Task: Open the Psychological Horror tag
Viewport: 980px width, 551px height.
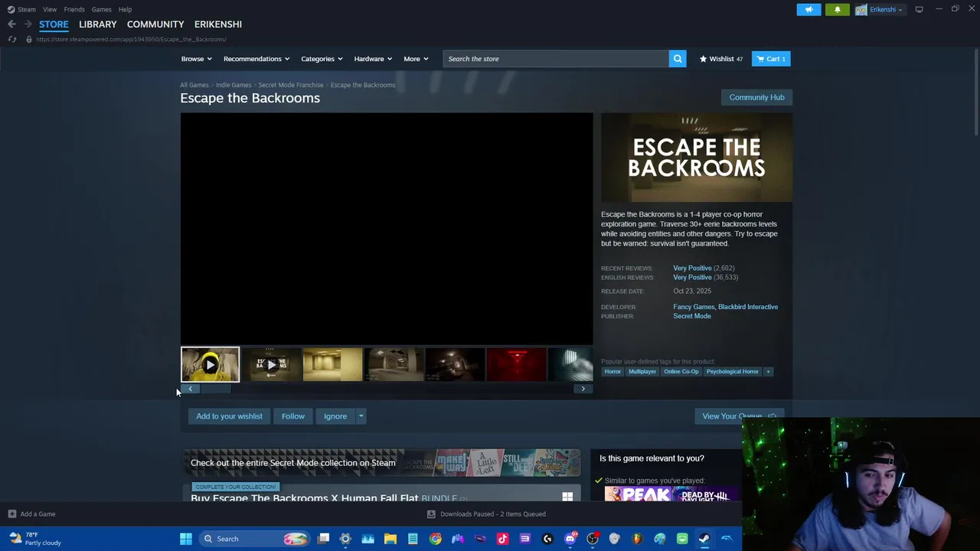Action: pyautogui.click(x=732, y=372)
